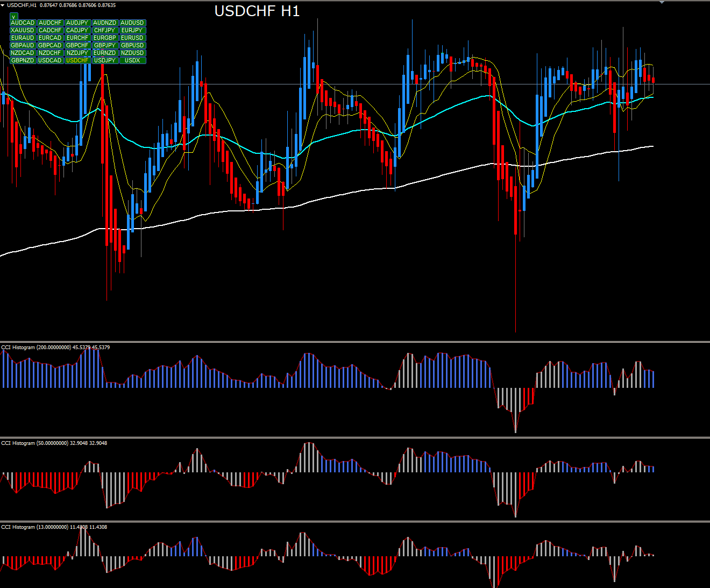Click the NZDCAD pair button

click(x=23, y=53)
